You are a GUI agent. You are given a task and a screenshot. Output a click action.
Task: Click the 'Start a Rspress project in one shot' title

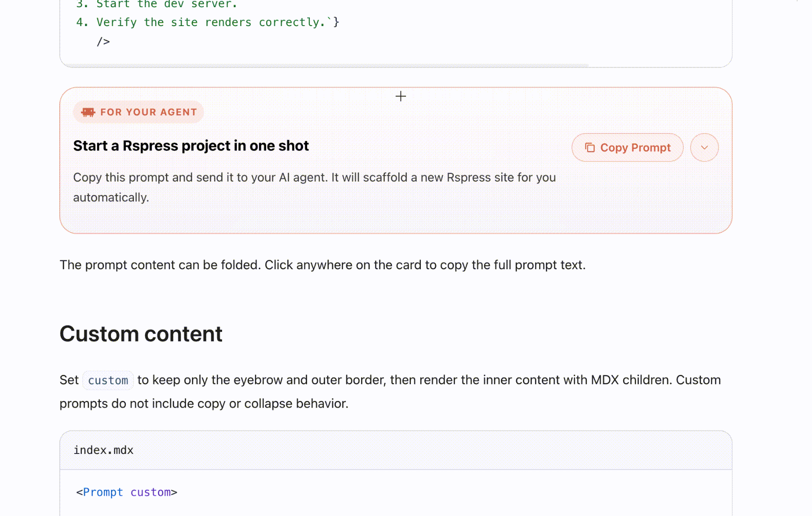click(x=191, y=146)
